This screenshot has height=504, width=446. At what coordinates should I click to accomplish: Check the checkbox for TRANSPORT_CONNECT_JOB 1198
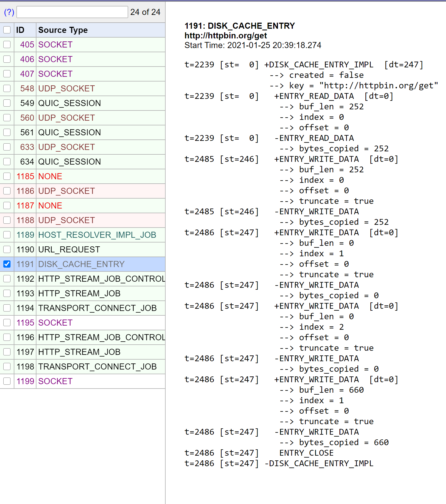coord(7,366)
